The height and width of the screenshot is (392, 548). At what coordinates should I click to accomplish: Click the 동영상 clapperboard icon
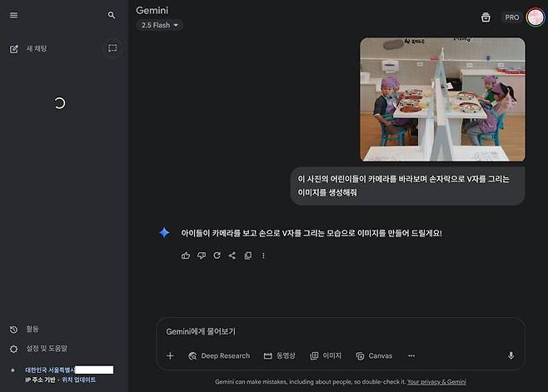(x=267, y=355)
